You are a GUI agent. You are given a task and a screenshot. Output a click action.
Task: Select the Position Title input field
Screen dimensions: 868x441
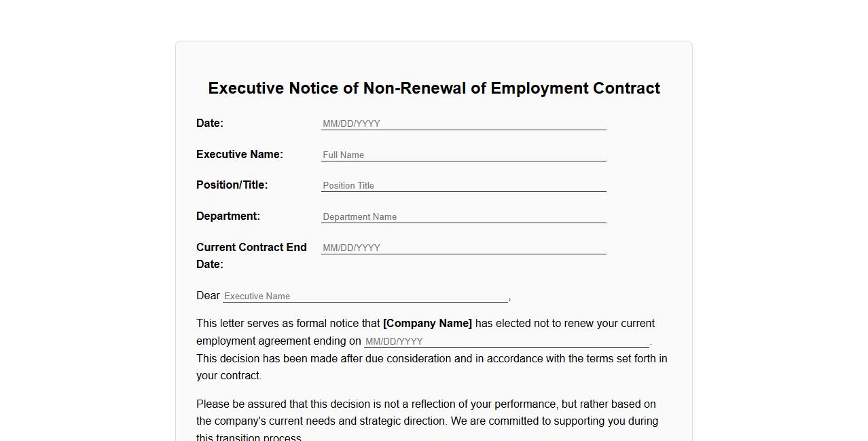pos(464,185)
